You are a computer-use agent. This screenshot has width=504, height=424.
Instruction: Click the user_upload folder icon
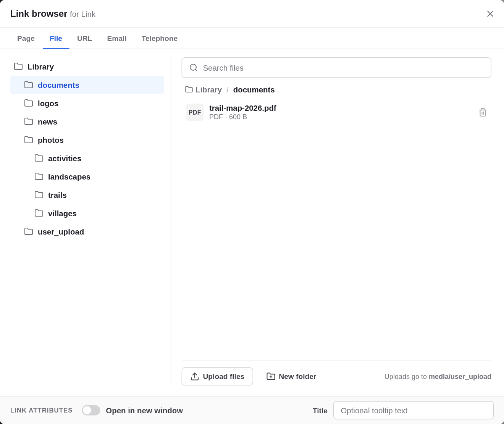(x=29, y=231)
